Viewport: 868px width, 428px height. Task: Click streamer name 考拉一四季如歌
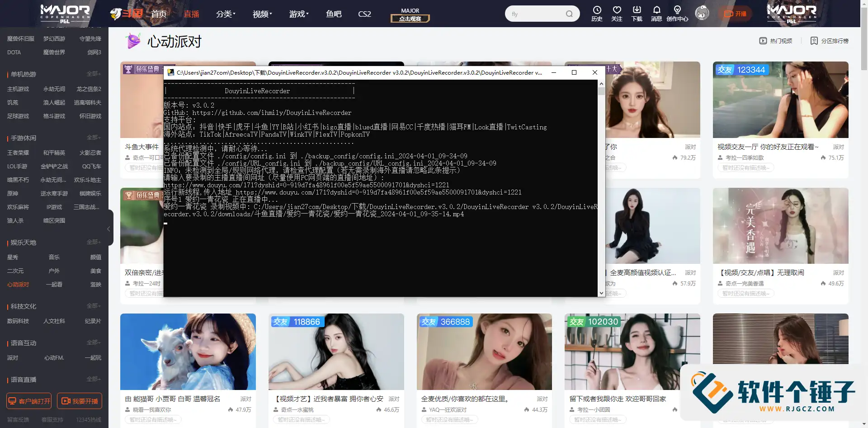click(x=745, y=158)
